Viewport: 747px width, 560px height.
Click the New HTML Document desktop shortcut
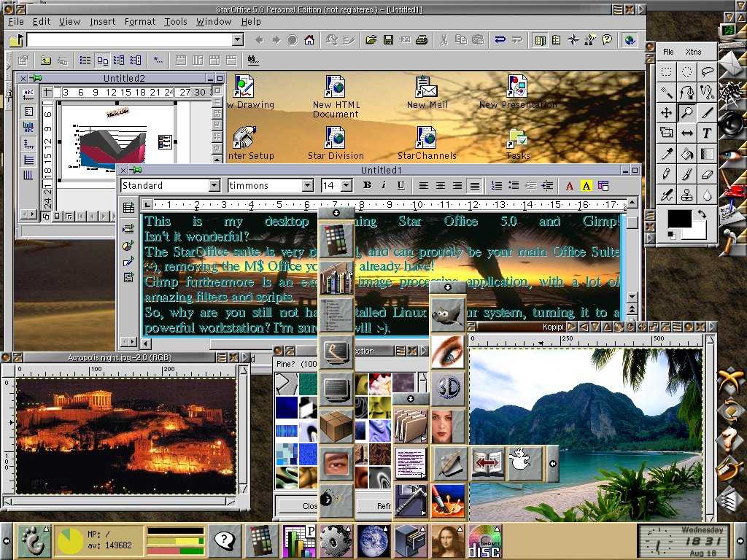point(336,97)
